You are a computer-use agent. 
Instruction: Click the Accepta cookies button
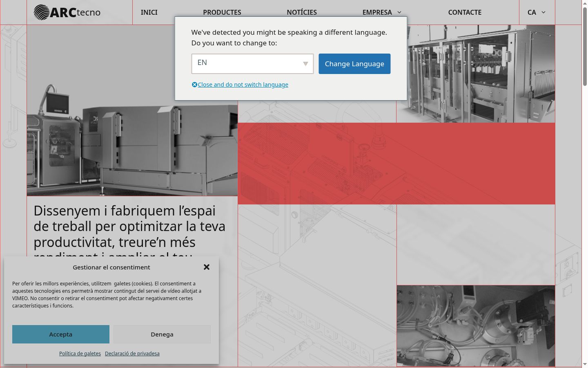61,334
